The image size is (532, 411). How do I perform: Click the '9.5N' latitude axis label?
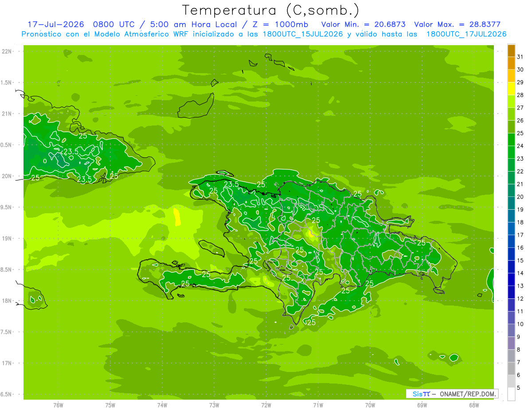click(x=6, y=207)
